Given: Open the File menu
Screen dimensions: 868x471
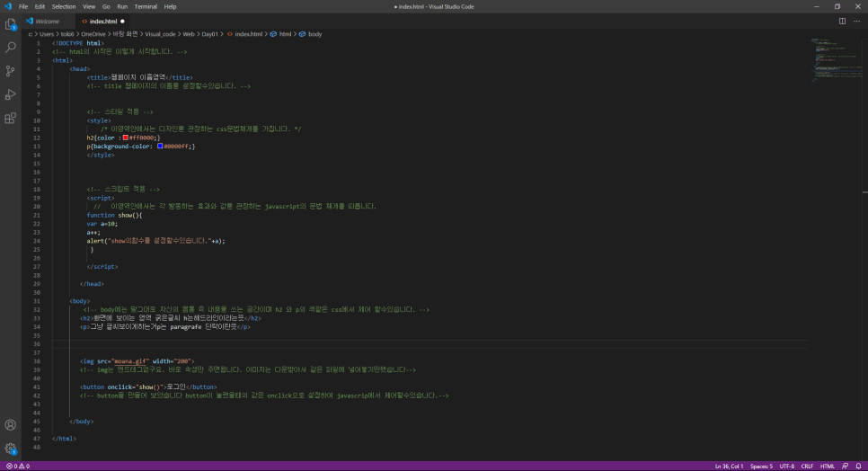Looking at the screenshot, I should [x=23, y=6].
